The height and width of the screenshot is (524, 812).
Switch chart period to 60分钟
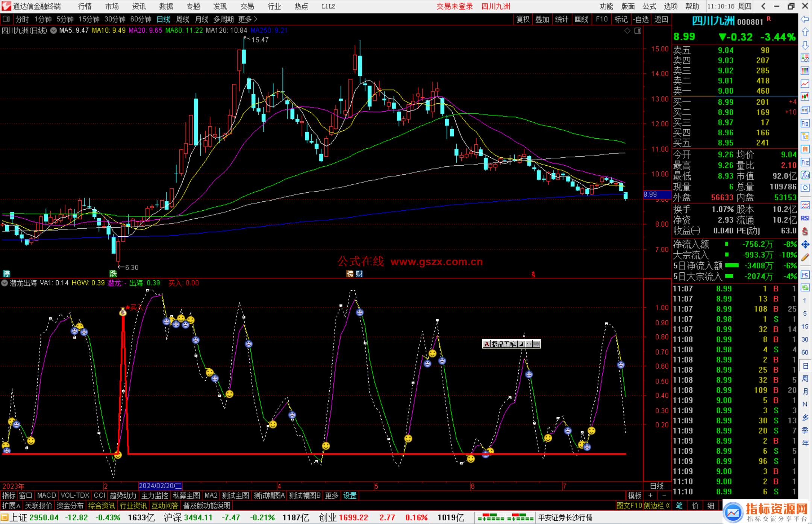click(x=141, y=19)
